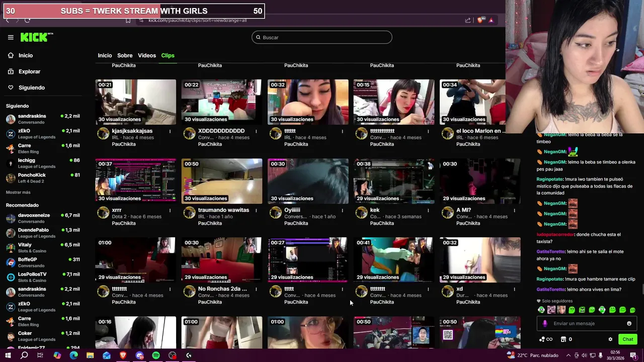Play the XDDDDDDDDDDD clip thumbnail
Viewport: 644px width, 362px height.
[222, 102]
